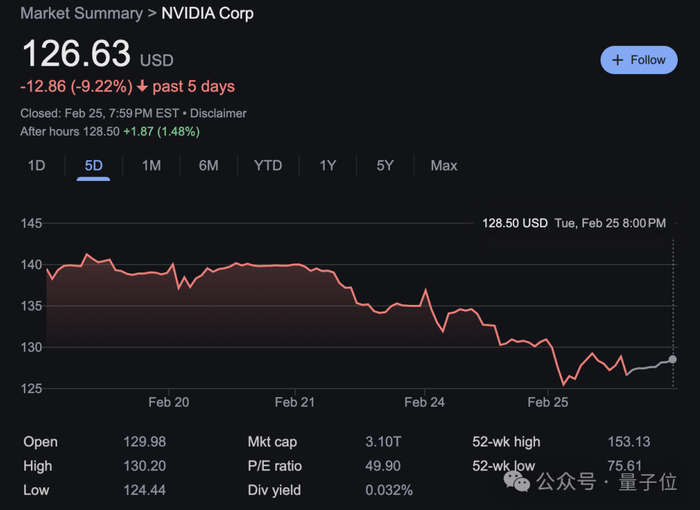
Task: Click the red down arrow price indicator
Action: point(141,86)
